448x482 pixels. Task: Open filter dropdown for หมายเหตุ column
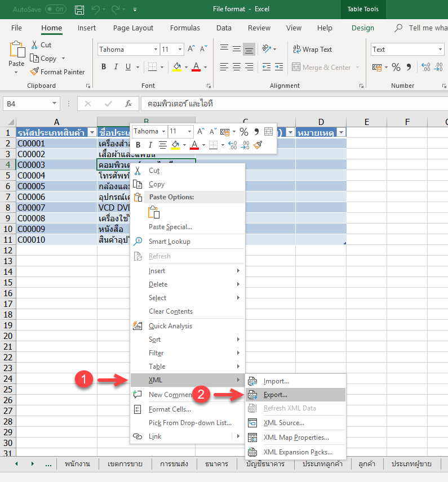(341, 132)
